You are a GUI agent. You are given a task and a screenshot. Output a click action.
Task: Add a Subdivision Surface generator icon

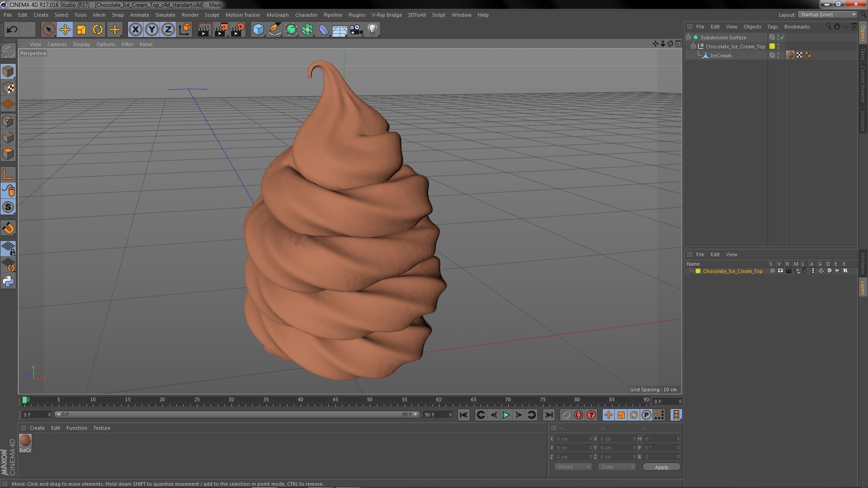pos(291,30)
